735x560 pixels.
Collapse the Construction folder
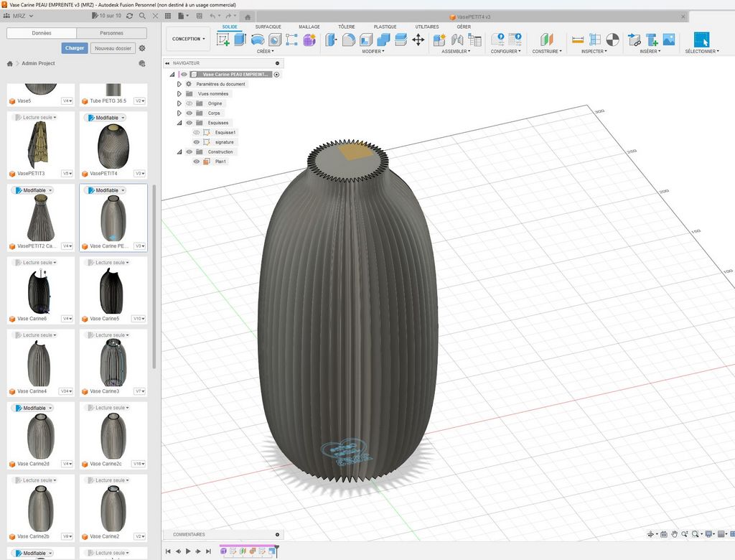tap(179, 152)
